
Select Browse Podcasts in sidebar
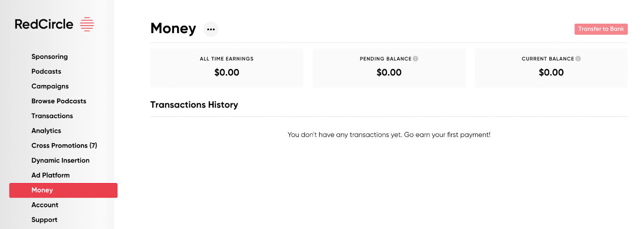click(x=59, y=101)
